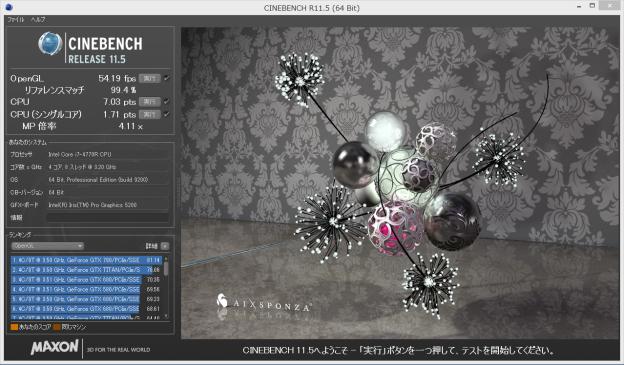This screenshot has width=624, height=365.
Task: Select ranking entry 6 with score 68.61
Action: coord(86,309)
